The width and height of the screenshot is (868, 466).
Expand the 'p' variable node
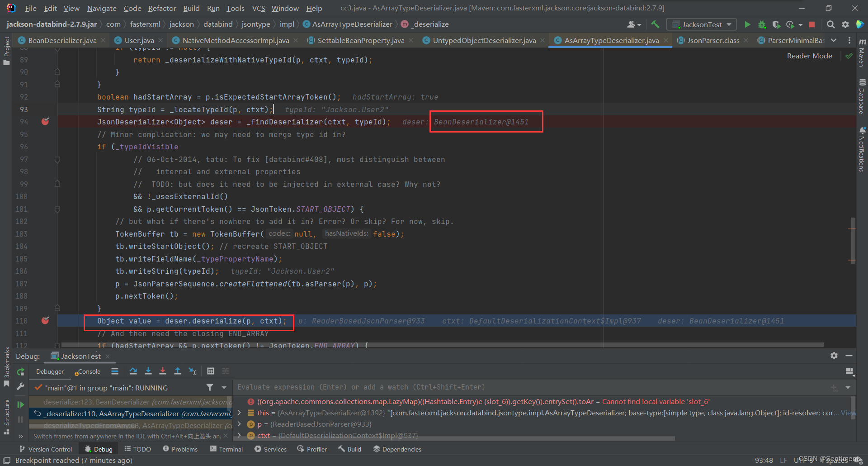[x=240, y=424]
